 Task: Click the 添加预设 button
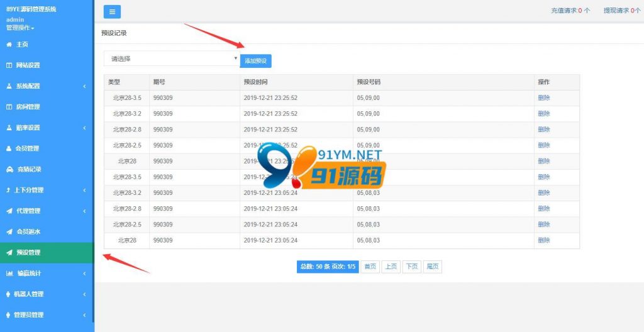click(255, 61)
